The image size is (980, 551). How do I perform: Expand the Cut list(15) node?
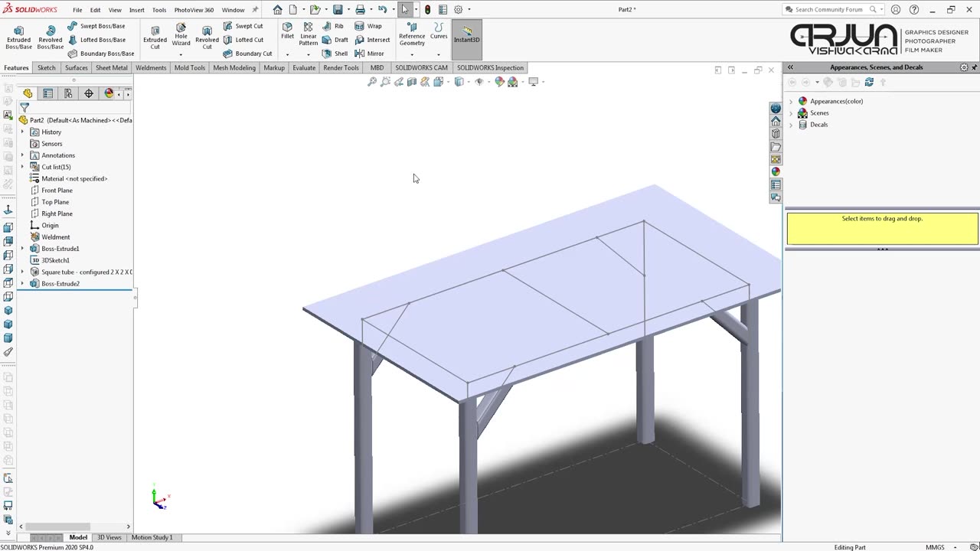point(22,167)
